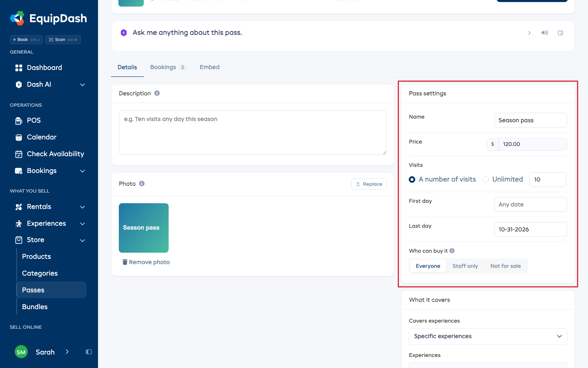
Task: Expand the Rentals sidebar chevron
Action: tap(82, 207)
